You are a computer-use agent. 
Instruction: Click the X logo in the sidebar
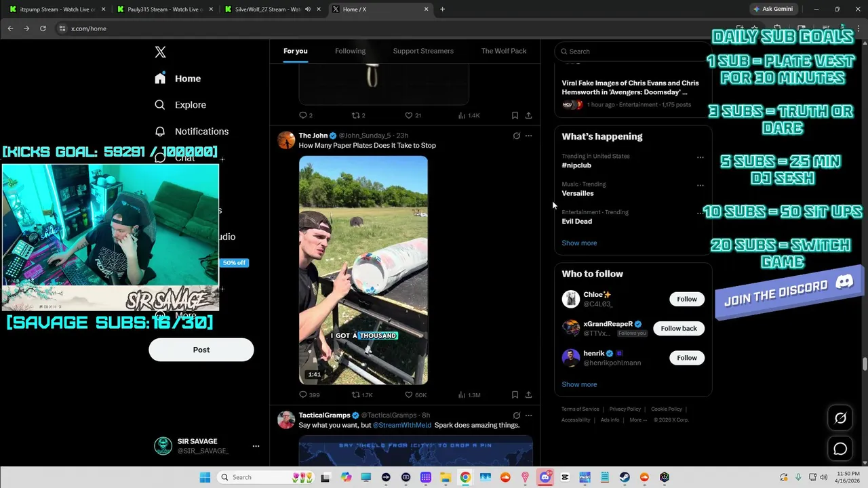160,52
